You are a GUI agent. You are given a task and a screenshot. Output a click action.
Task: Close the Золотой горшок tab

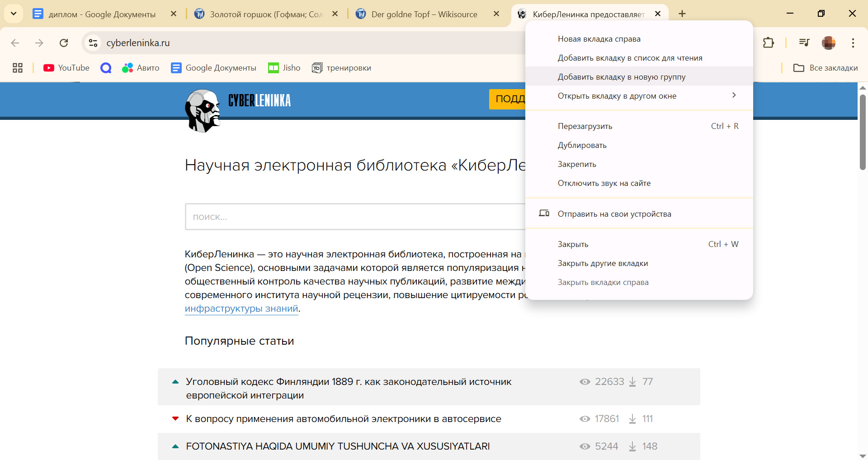click(x=335, y=14)
